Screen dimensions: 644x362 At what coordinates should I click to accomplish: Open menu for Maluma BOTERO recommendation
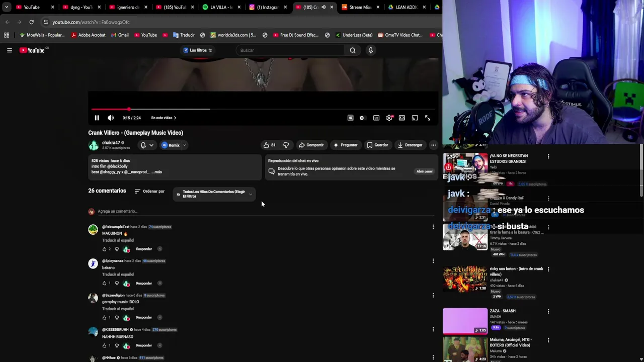pos(548,340)
